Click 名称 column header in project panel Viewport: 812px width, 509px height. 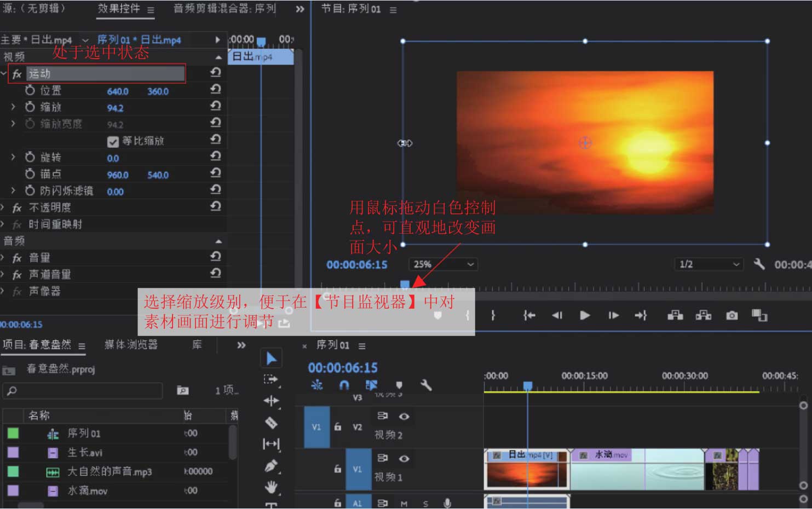[x=39, y=415]
